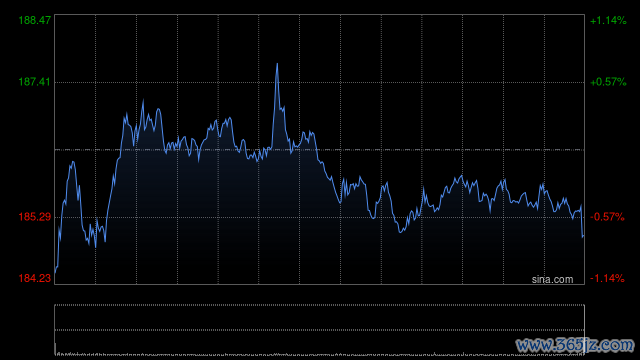Select the 188.47 top price label
The height and width of the screenshot is (360, 640).
pyautogui.click(x=35, y=20)
